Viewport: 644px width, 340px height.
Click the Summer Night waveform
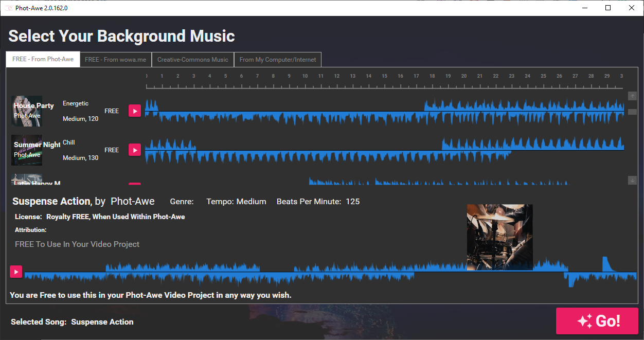pyautogui.click(x=384, y=150)
